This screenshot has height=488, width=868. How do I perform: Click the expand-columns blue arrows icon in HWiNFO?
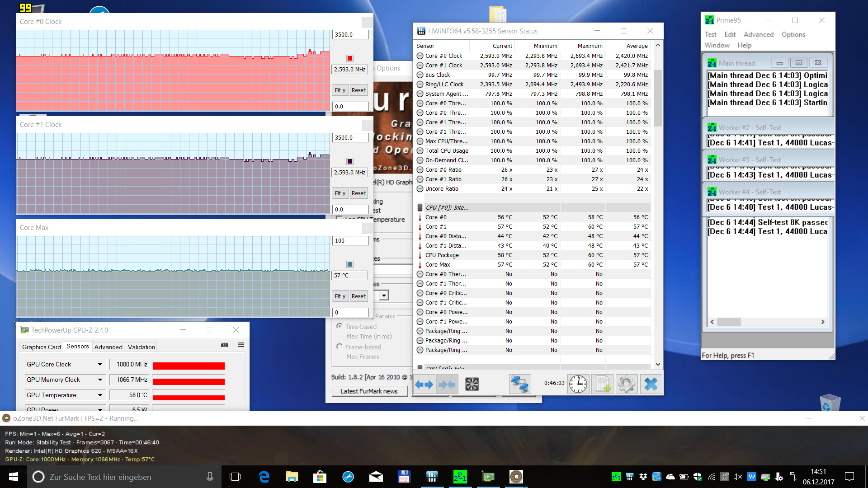[424, 385]
